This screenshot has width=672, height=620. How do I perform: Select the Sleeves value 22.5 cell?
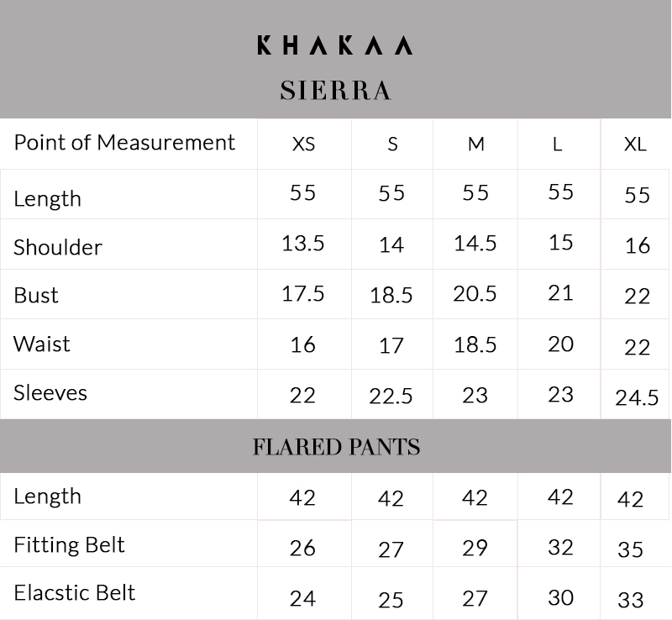[391, 397]
